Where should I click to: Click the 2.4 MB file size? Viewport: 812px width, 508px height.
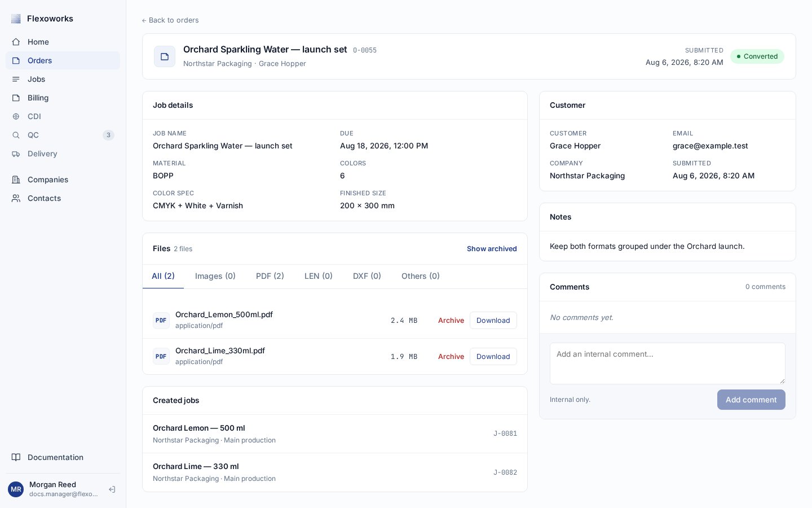click(x=404, y=321)
